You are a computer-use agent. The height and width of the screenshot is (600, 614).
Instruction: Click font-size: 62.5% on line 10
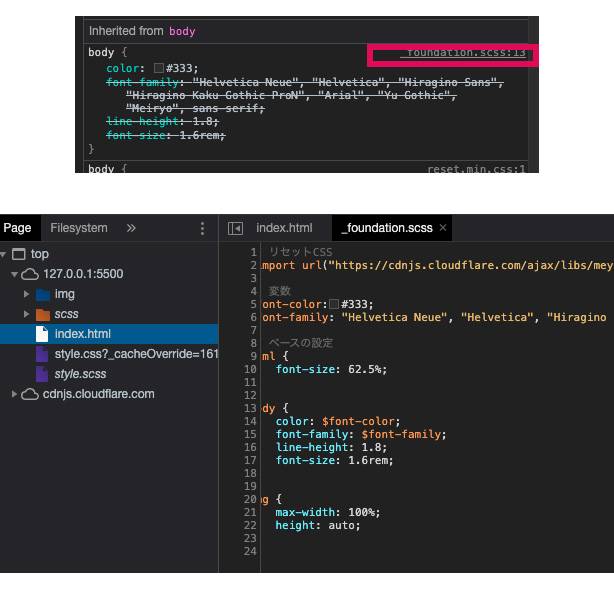click(331, 369)
